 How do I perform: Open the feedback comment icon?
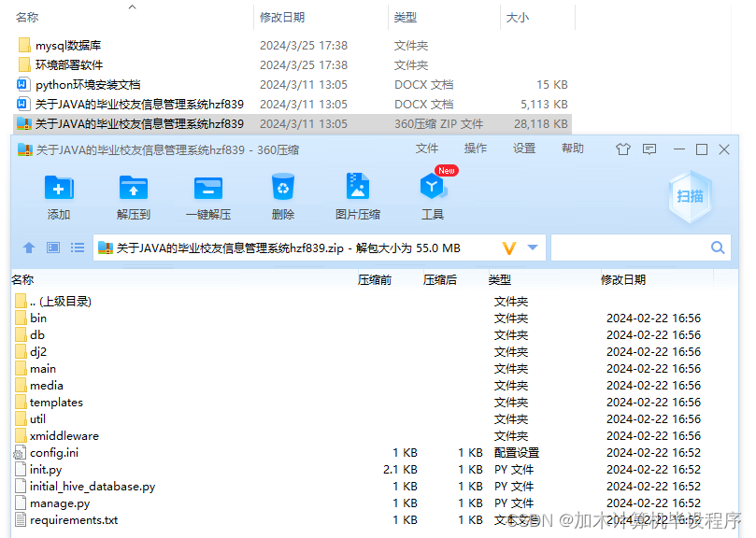click(x=649, y=149)
